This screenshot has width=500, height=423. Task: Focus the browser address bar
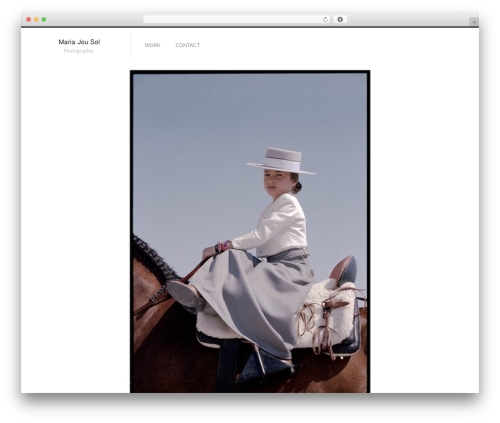click(x=237, y=19)
